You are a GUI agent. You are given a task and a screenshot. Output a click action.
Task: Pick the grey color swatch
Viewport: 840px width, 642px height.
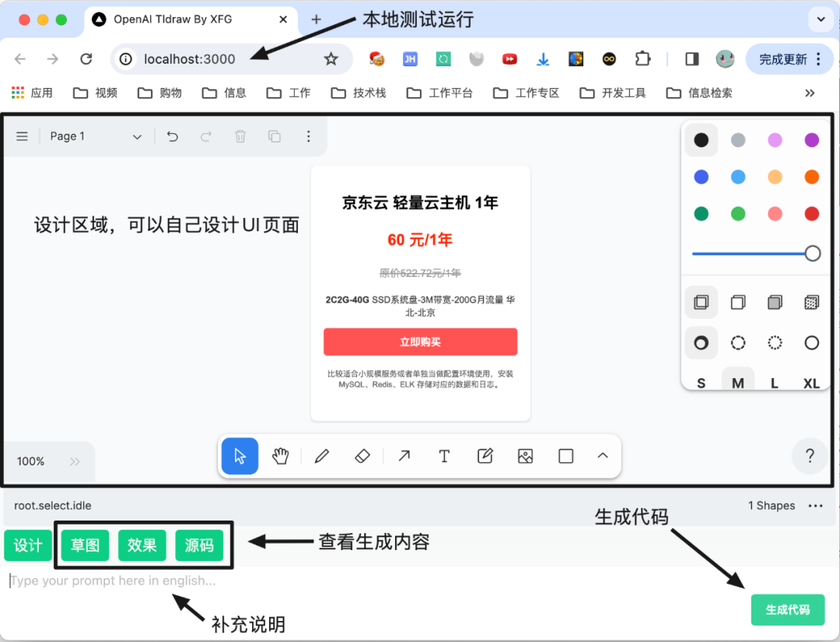click(x=738, y=140)
